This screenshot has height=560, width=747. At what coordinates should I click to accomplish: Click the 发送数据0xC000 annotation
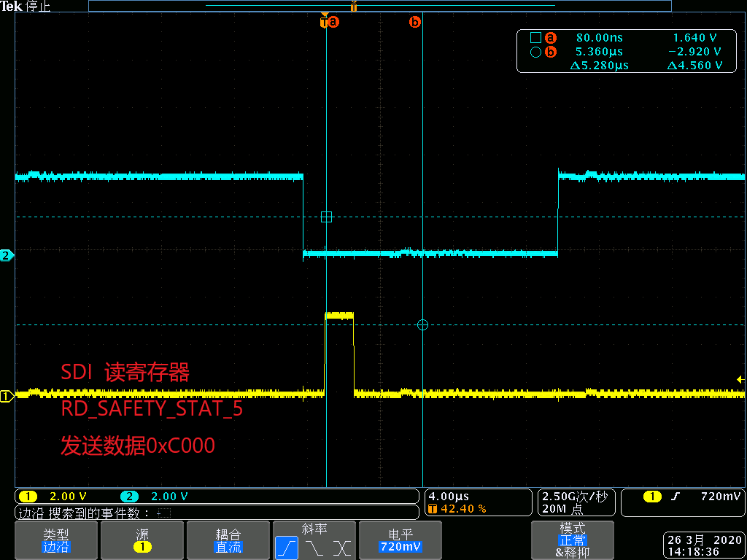click(x=138, y=446)
